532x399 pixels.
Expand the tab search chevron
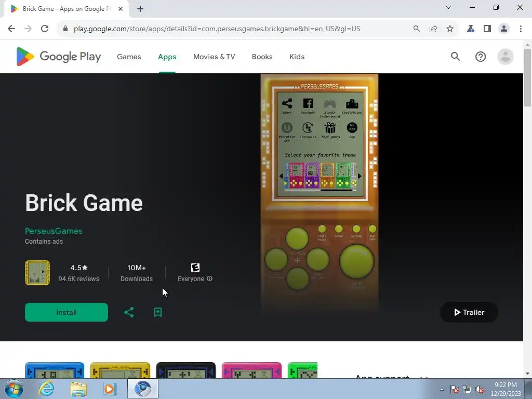point(448,7)
